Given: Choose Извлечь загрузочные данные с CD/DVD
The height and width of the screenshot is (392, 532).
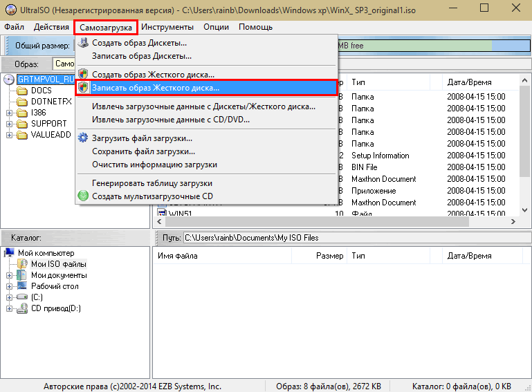Looking at the screenshot, I should click(206, 120).
